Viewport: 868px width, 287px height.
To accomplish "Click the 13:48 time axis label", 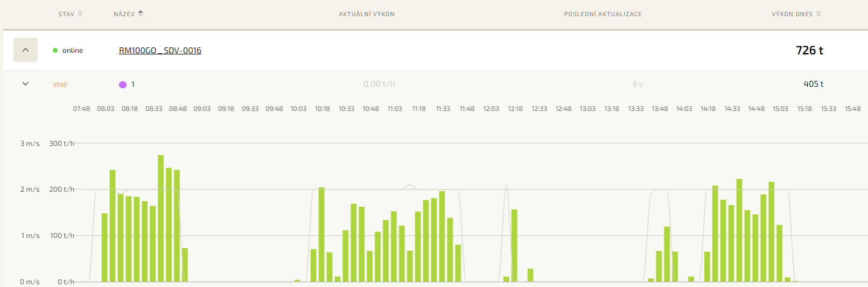I will click(x=660, y=109).
